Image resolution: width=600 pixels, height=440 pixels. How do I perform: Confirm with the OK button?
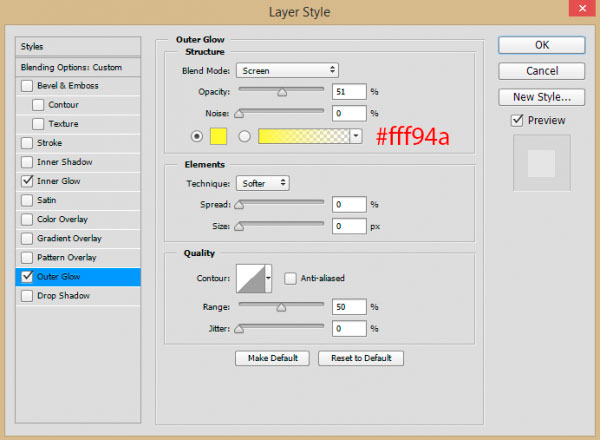(x=541, y=45)
